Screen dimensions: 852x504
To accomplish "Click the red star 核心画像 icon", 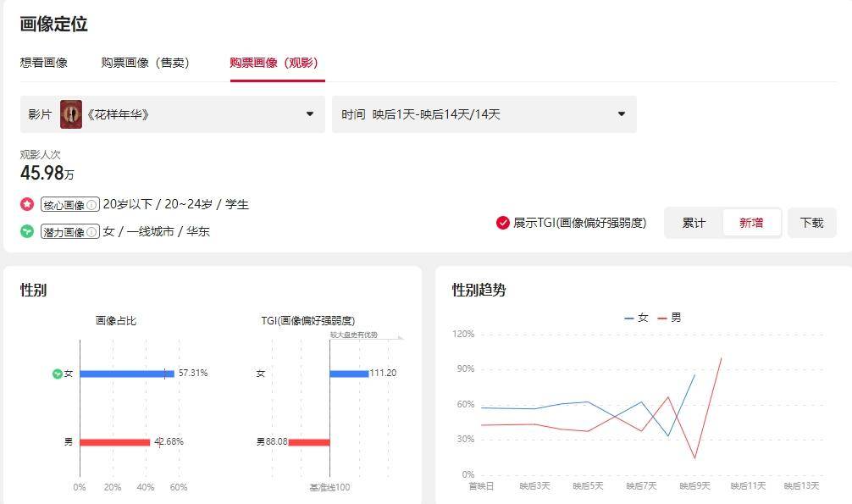I will coord(27,205).
